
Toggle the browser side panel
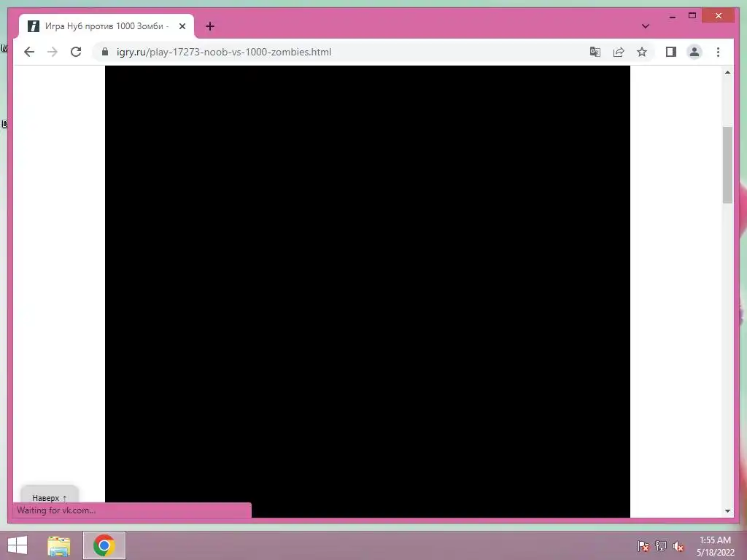[x=671, y=52]
